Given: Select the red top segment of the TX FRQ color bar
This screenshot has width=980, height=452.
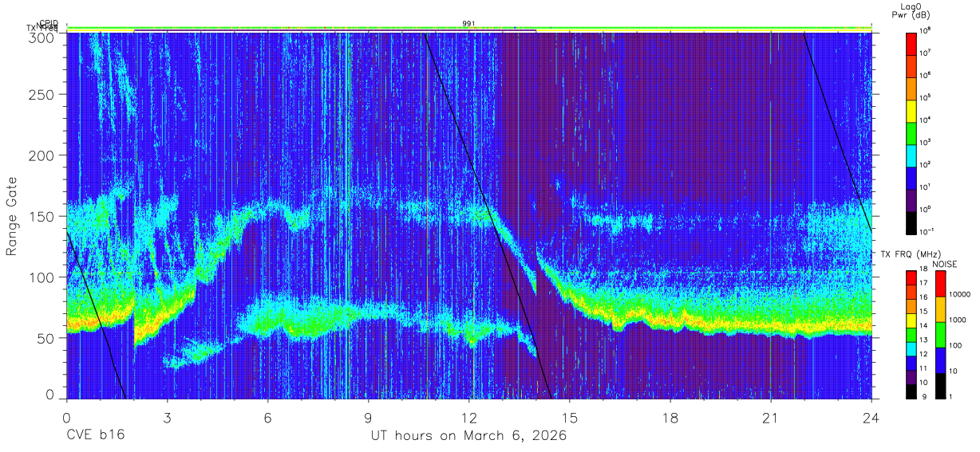Looking at the screenshot, I should (x=911, y=276).
